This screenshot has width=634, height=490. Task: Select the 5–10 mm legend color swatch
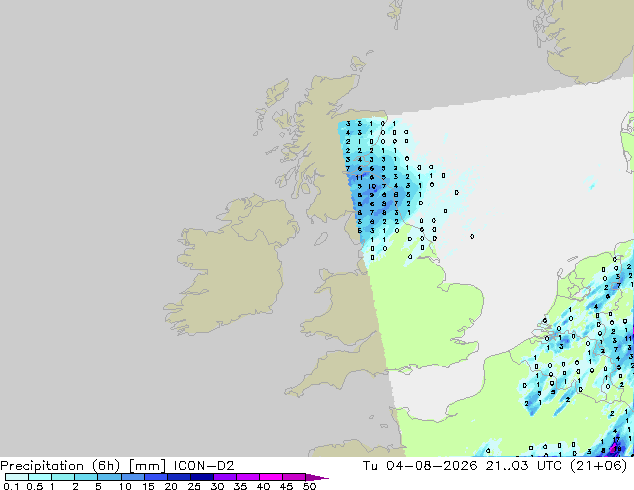[x=110, y=477]
